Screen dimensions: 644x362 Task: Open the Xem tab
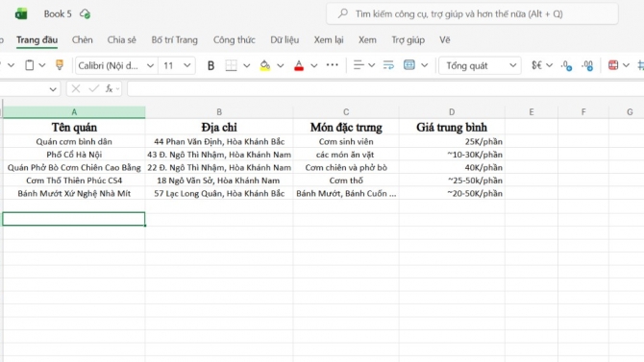click(367, 39)
